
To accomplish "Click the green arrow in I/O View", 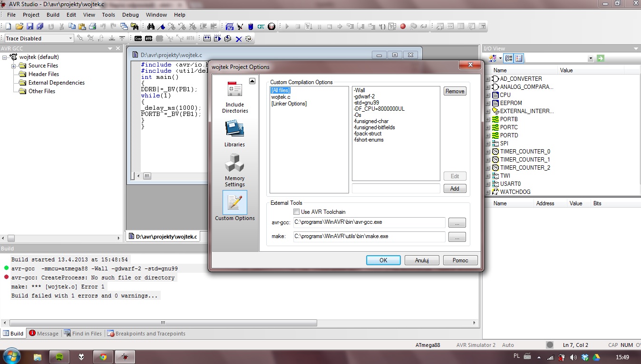I will [601, 58].
